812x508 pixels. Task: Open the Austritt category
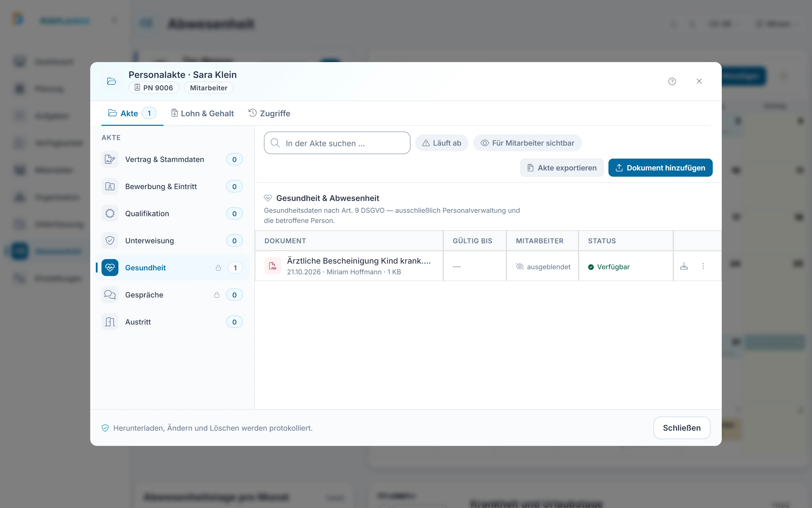(173, 322)
